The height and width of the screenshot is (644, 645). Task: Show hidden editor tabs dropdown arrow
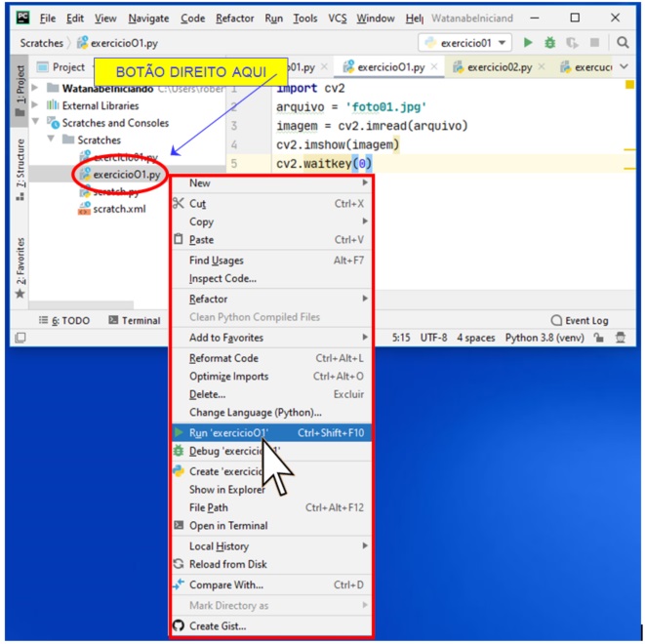tap(625, 67)
